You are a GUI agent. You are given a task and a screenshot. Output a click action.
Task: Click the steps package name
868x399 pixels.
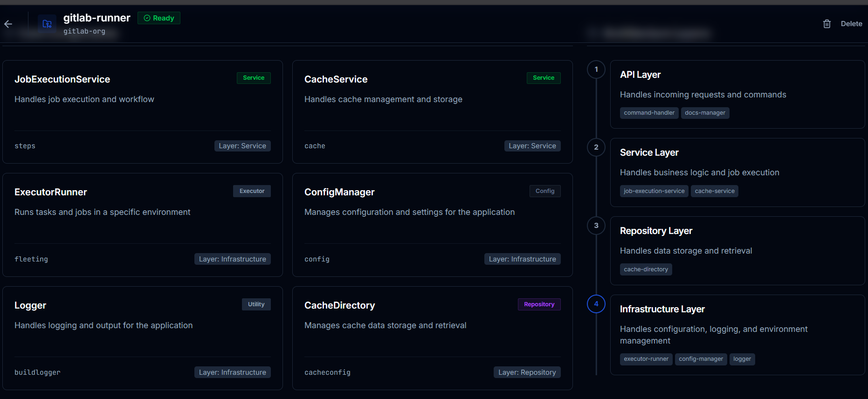click(25, 146)
